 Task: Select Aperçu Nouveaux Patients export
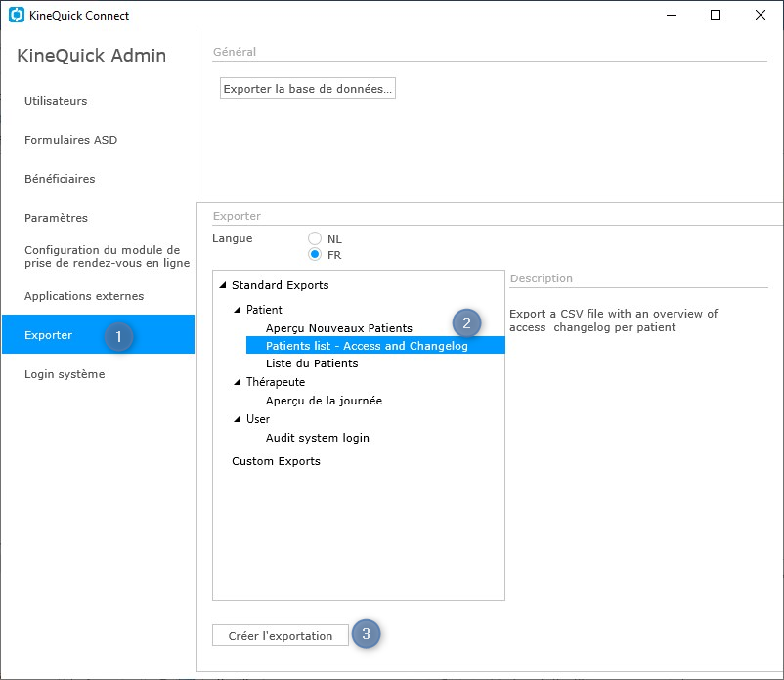point(339,327)
